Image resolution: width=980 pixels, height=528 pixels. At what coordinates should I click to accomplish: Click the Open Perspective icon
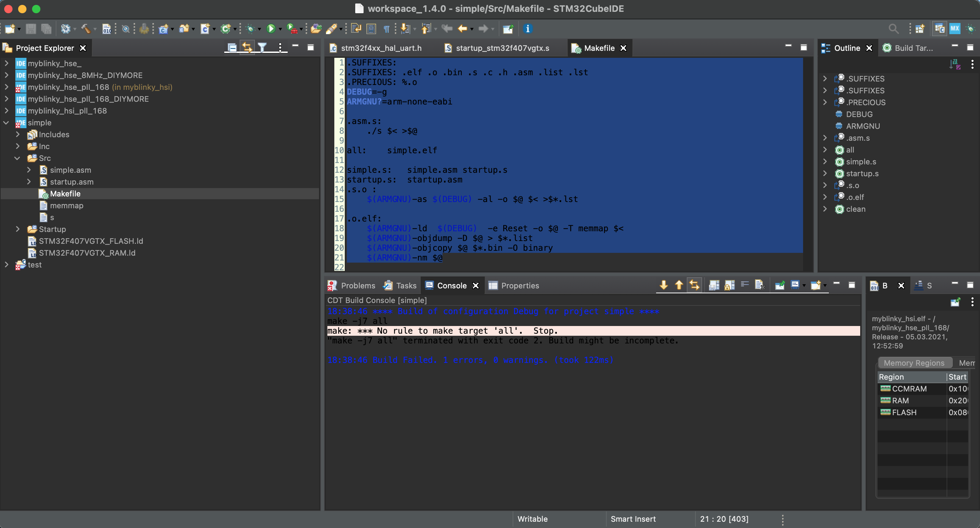920,29
